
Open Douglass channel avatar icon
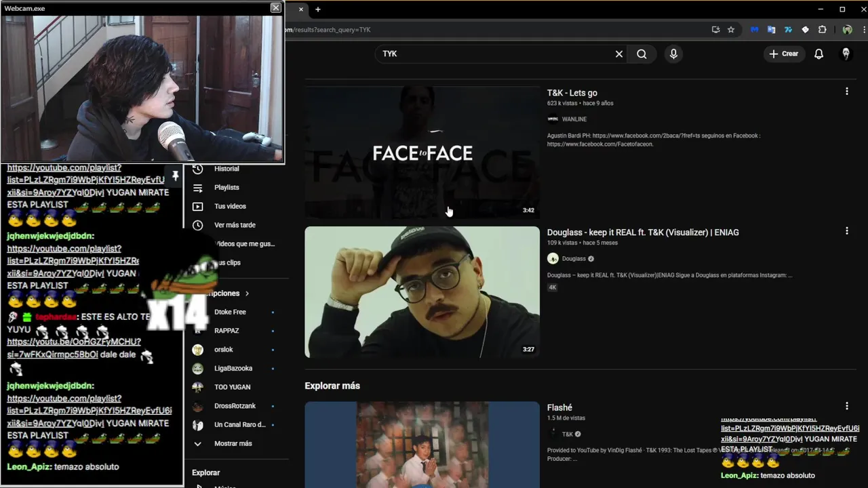(553, 259)
